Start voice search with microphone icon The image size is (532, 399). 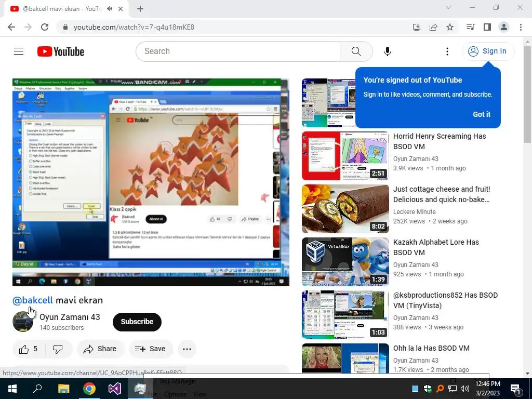click(388, 51)
